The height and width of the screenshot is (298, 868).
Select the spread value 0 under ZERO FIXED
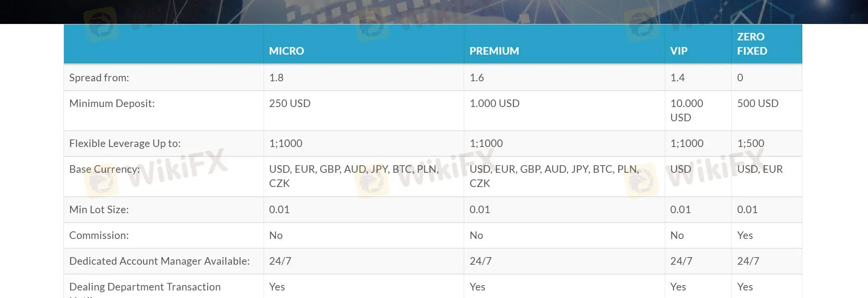[x=740, y=78]
